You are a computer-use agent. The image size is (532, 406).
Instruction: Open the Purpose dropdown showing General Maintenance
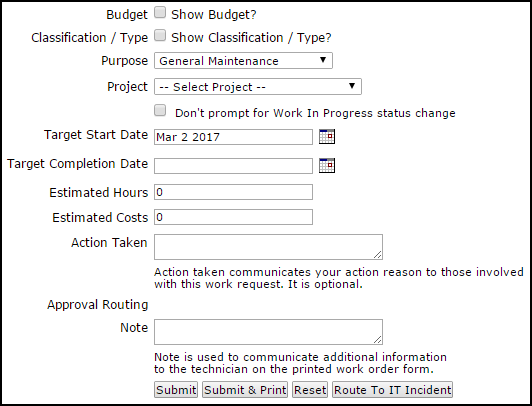click(243, 61)
